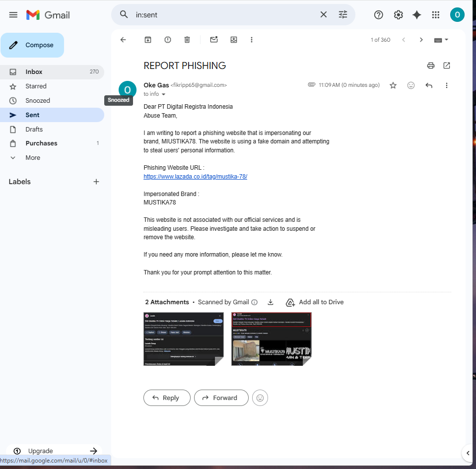The width and height of the screenshot is (476, 469).
Task: Click sender avatar of Oke Gas
Action: 127,90
